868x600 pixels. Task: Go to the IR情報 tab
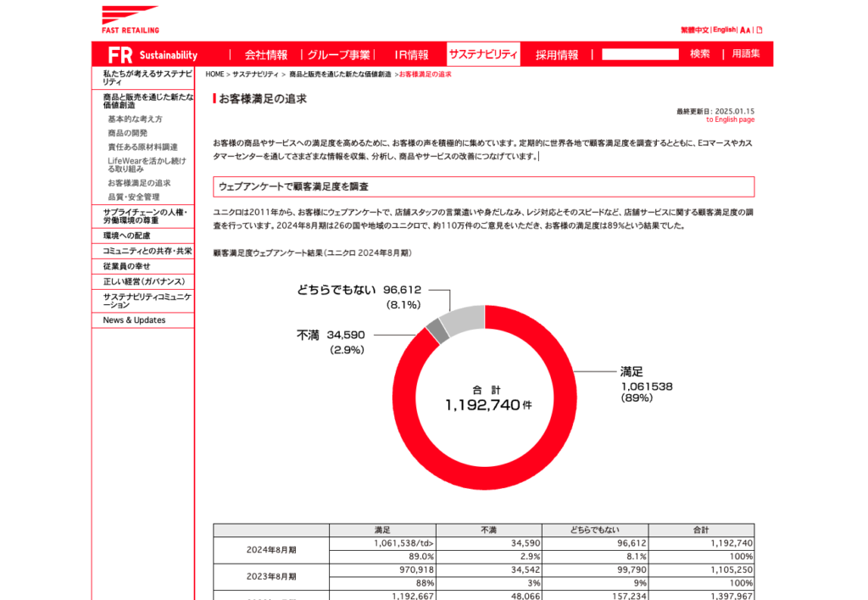(x=411, y=55)
